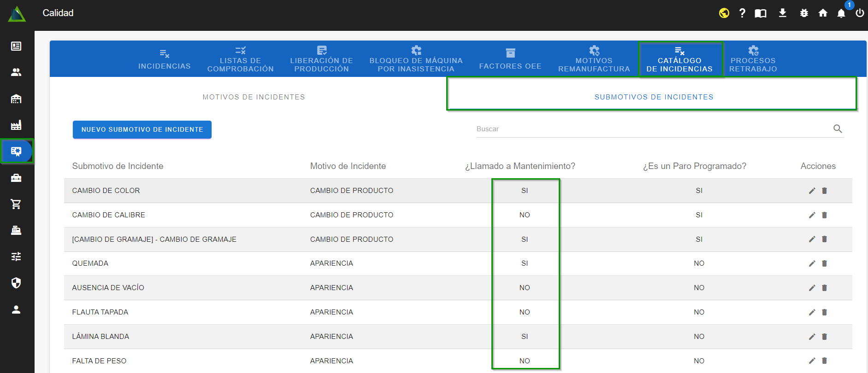Open the Factores OEE tab
The image size is (868, 373).
pyautogui.click(x=510, y=59)
